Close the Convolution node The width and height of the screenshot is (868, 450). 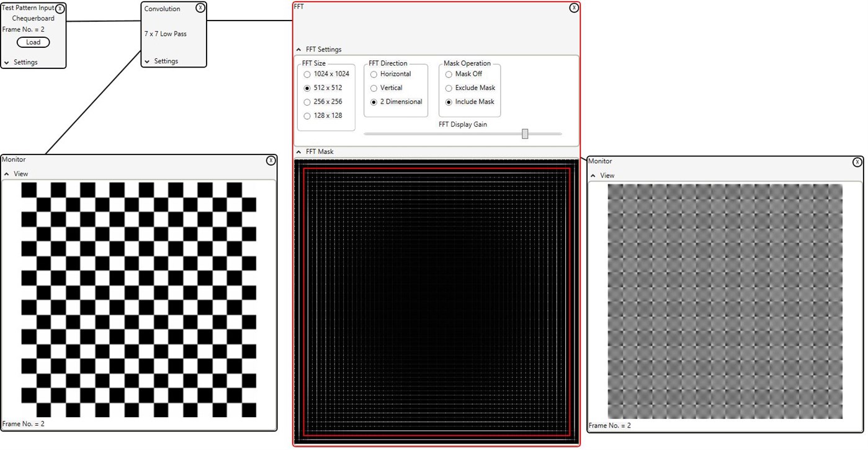200,7
